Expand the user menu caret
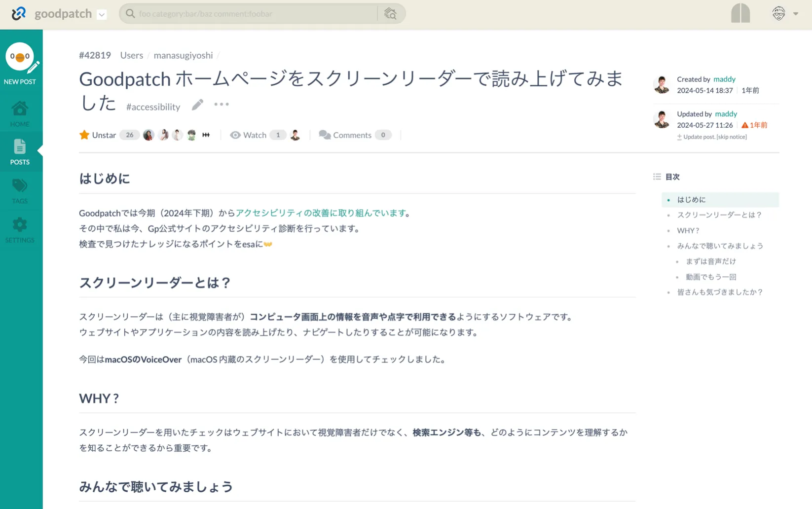Image resolution: width=812 pixels, height=509 pixels. click(x=796, y=14)
